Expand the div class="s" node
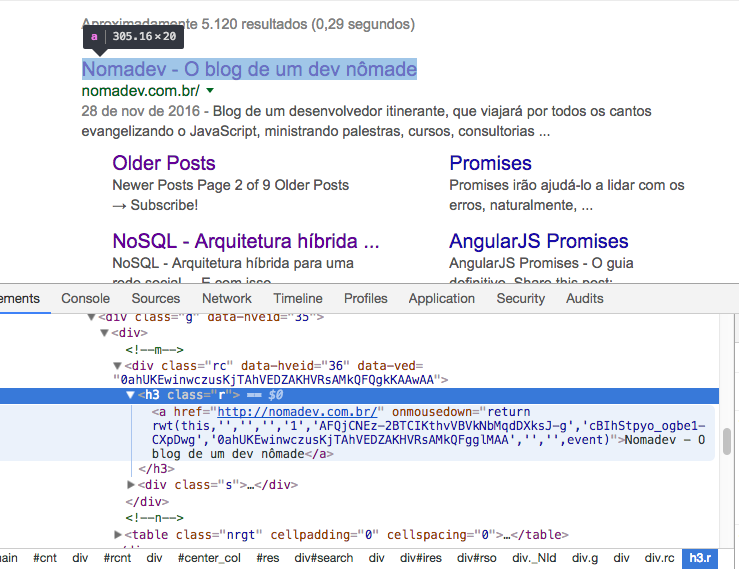This screenshot has height=569, width=739. point(131,485)
